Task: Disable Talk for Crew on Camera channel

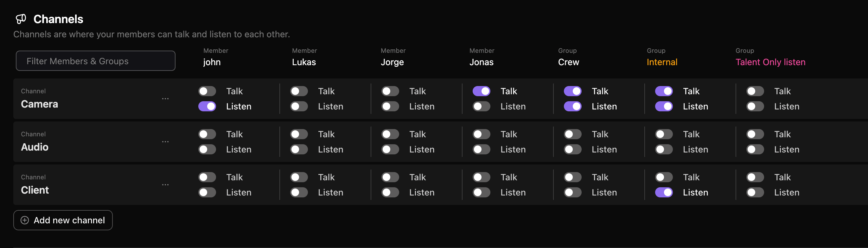Action: (x=573, y=91)
